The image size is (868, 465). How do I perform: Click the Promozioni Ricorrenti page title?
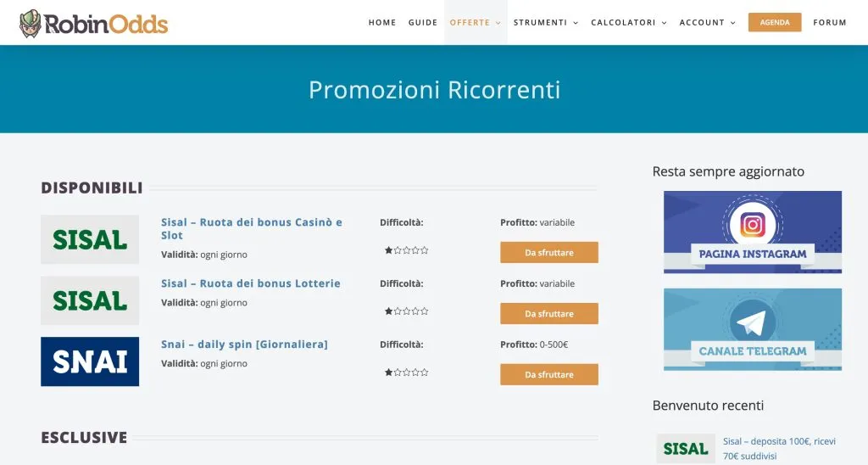435,90
